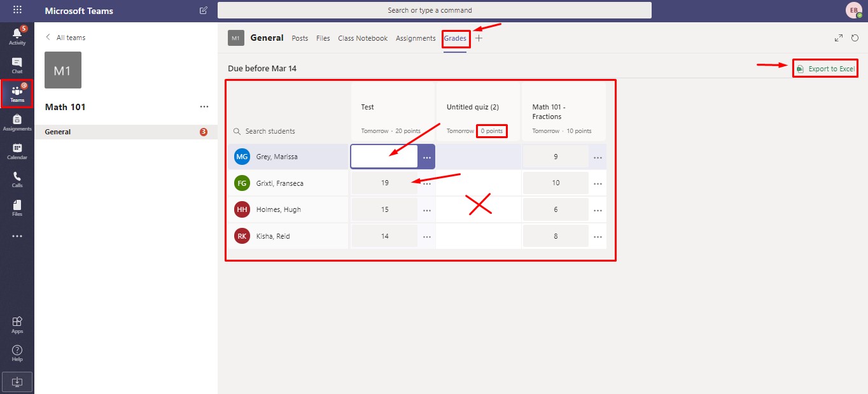Switch to the Files tab
Screen dimensions: 868x394
coord(323,38)
